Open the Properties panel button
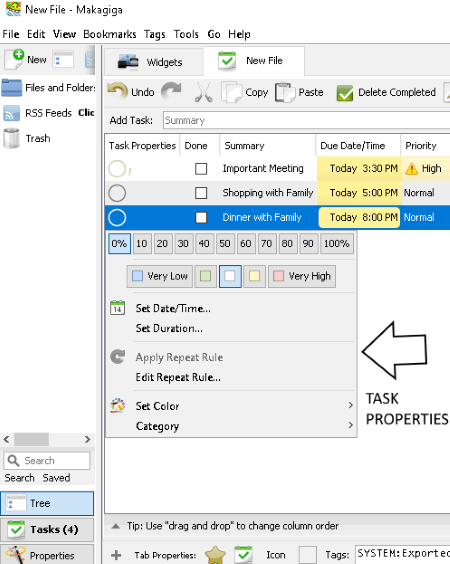This screenshot has height=564, width=450. (x=47, y=555)
